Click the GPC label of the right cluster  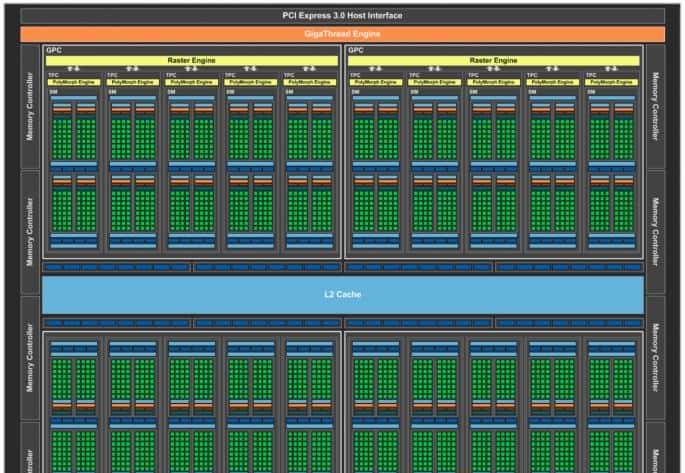[x=355, y=50]
